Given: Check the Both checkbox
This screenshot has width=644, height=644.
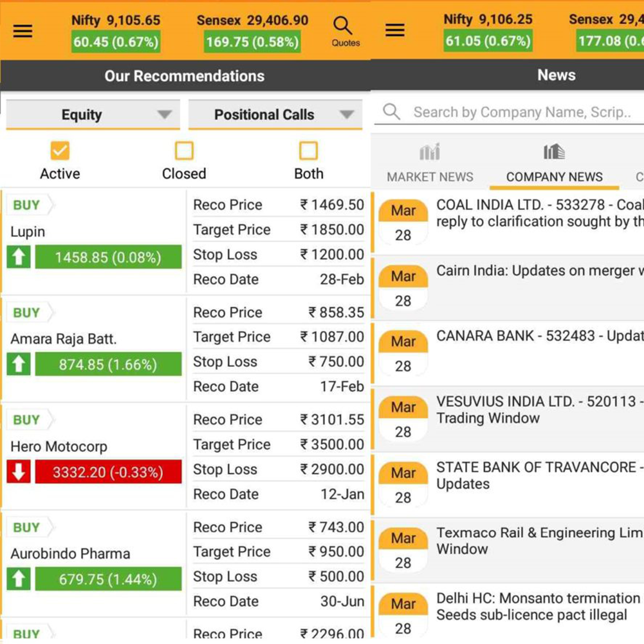Looking at the screenshot, I should pos(308,151).
